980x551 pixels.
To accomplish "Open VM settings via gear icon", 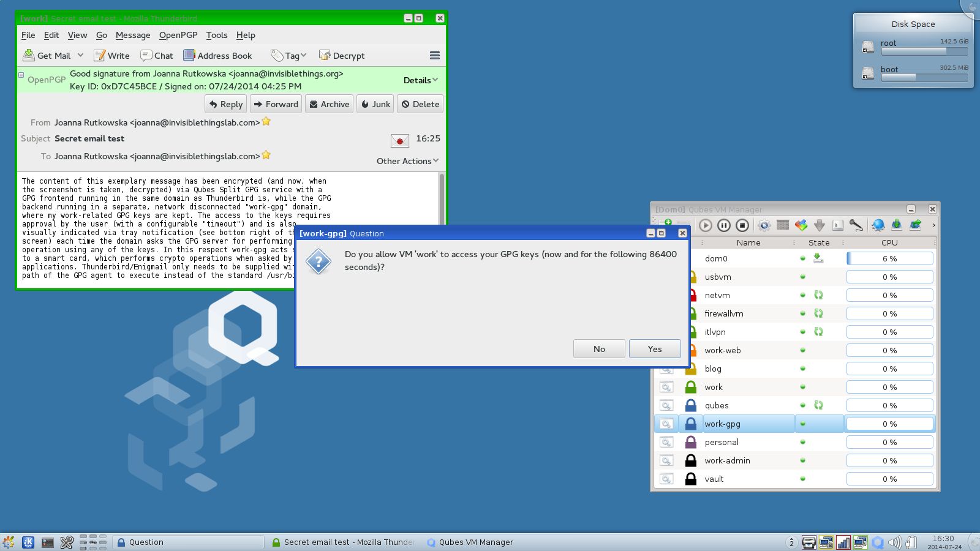I will click(764, 226).
